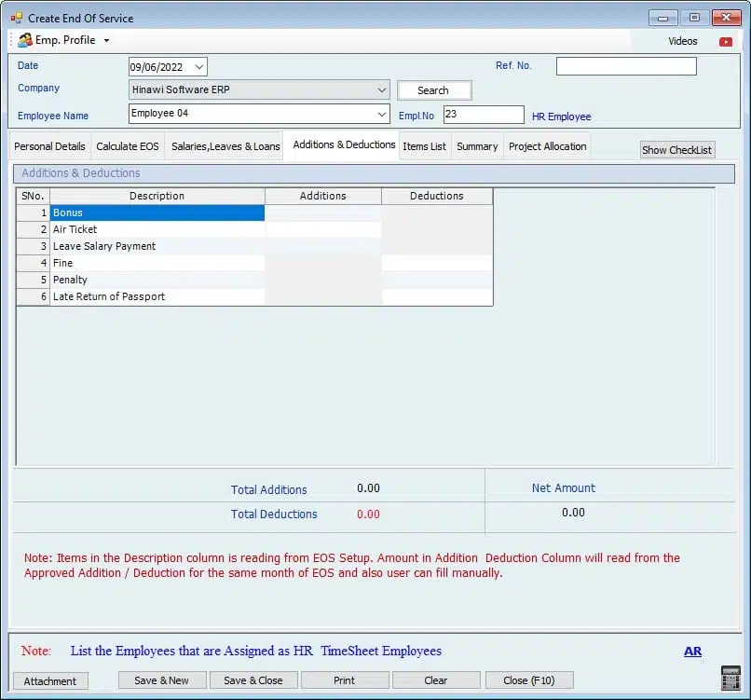Click the Show CheckList button
The height and width of the screenshot is (700, 751).
coord(676,150)
